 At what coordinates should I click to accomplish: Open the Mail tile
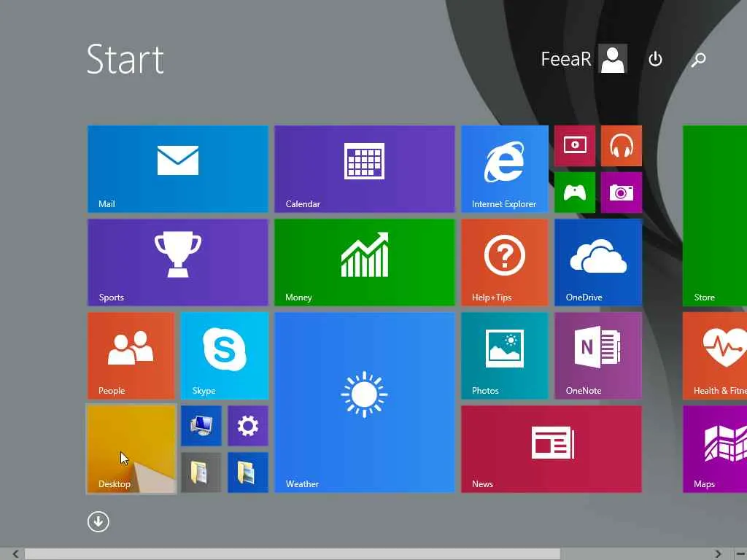click(x=178, y=169)
